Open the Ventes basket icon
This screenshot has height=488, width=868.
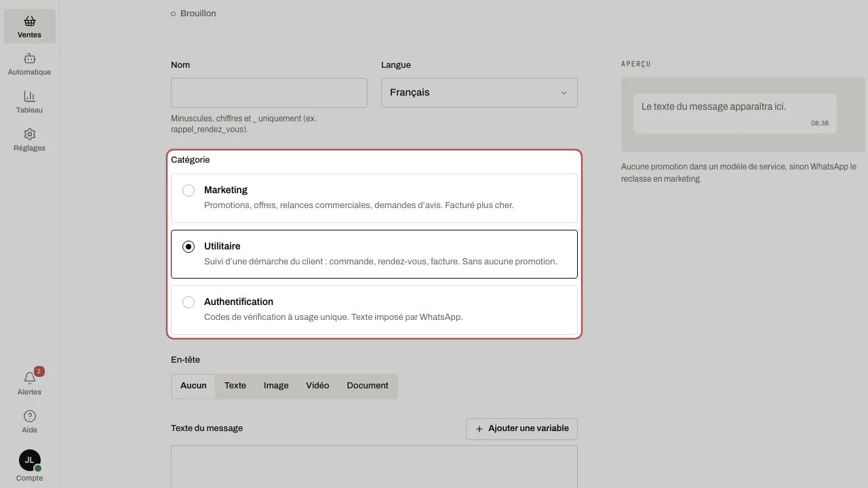click(29, 21)
